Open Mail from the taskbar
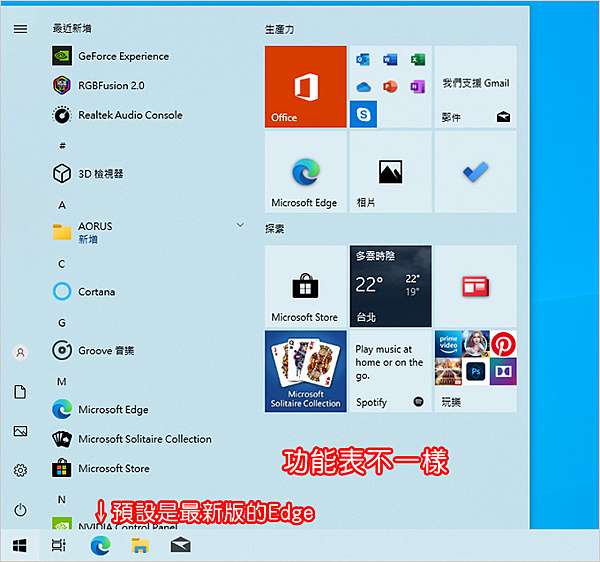 pos(181,545)
